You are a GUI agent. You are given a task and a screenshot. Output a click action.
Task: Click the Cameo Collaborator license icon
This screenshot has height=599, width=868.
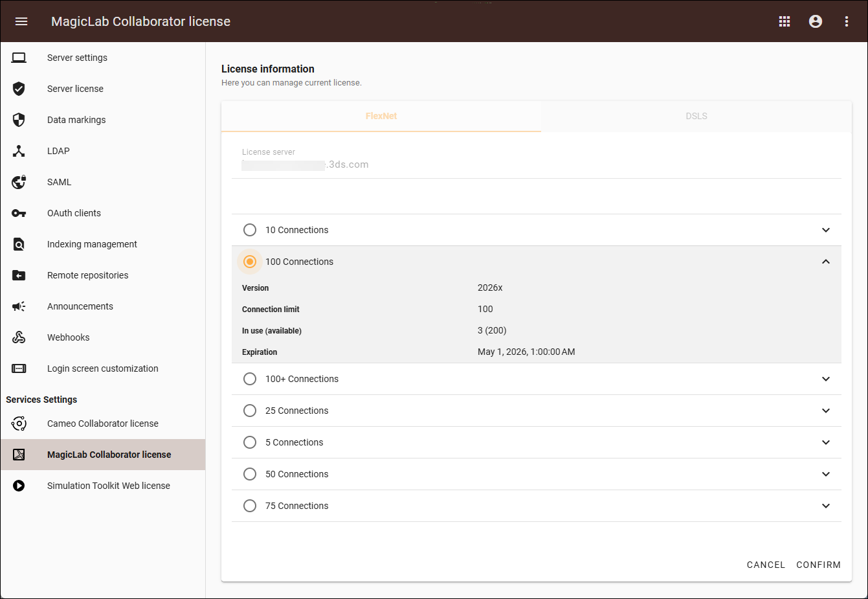click(x=19, y=424)
